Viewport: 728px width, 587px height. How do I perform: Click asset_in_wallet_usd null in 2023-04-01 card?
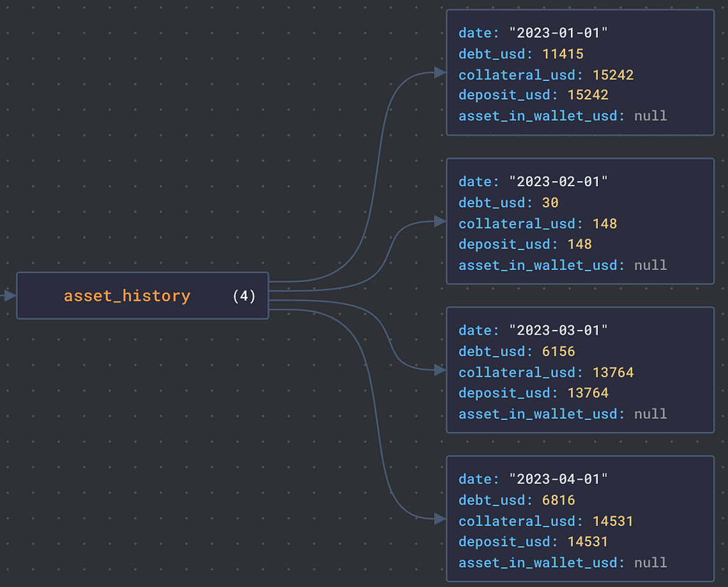[x=651, y=562]
